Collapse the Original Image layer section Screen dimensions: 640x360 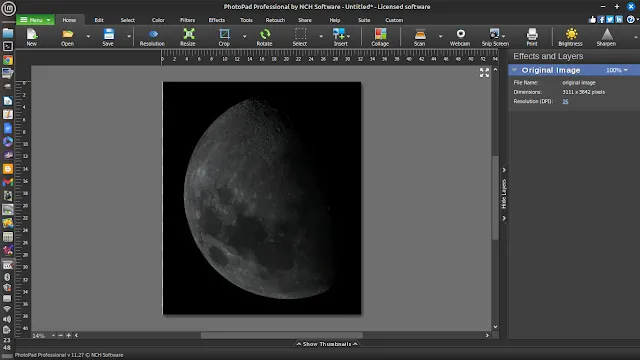pyautogui.click(x=515, y=70)
